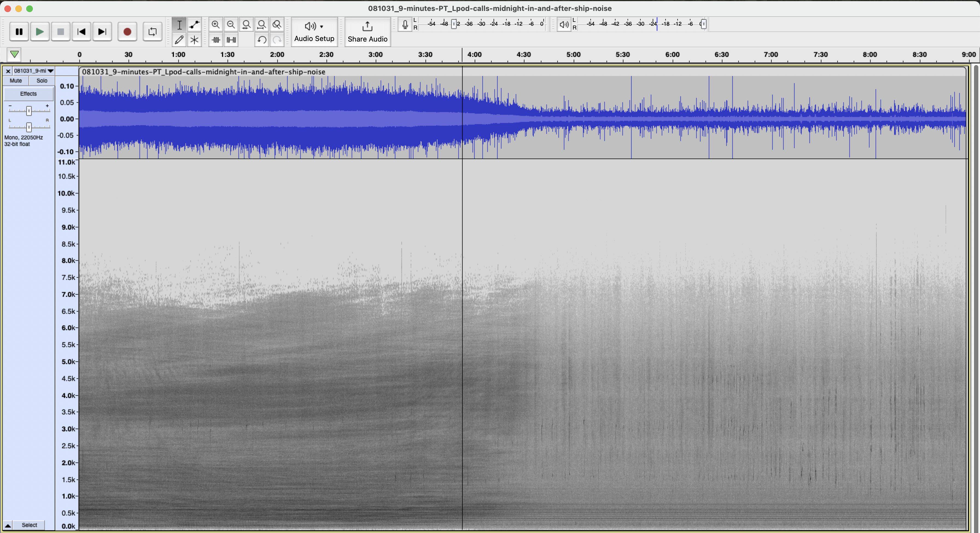Mute the 081031 track
The image size is (980, 533).
[x=16, y=81]
